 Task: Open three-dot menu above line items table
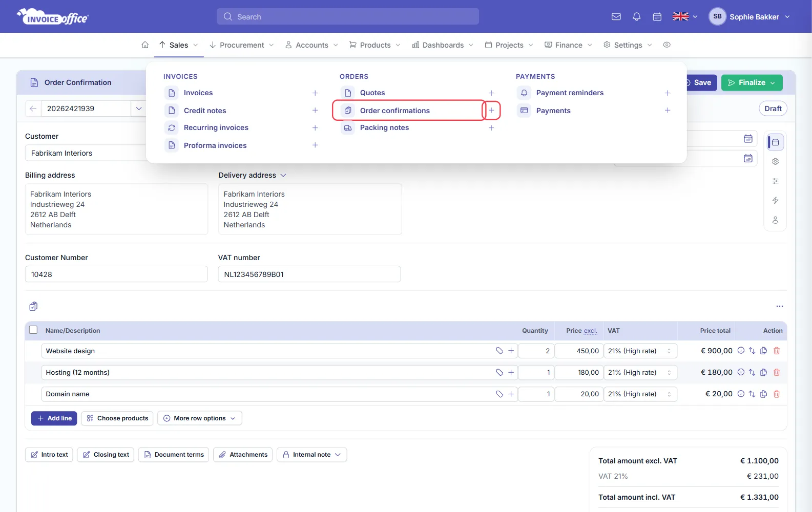(780, 306)
